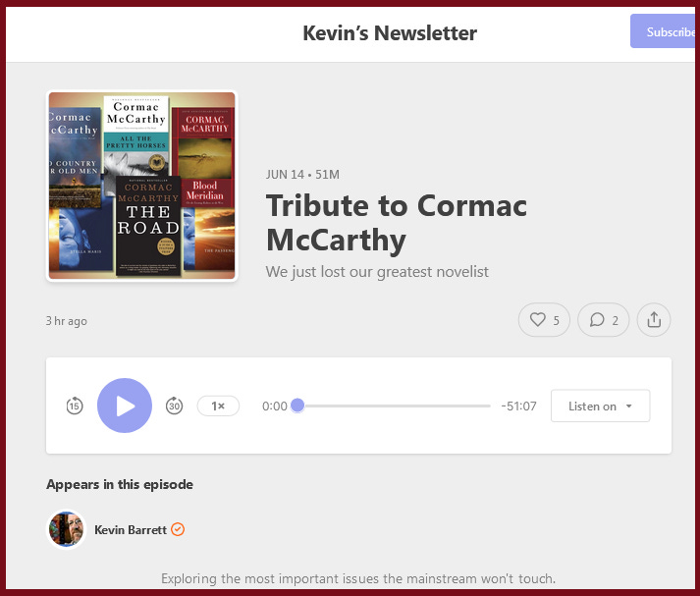Click Kevin Barrett's avatar photo
Viewport: 700px width, 596px height.
67,529
